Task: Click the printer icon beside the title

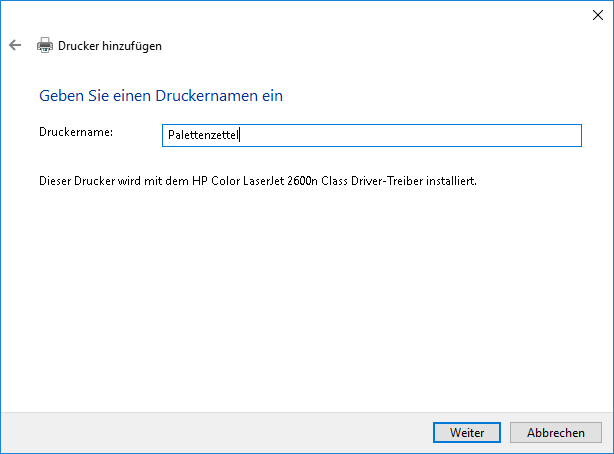Action: [x=45, y=45]
